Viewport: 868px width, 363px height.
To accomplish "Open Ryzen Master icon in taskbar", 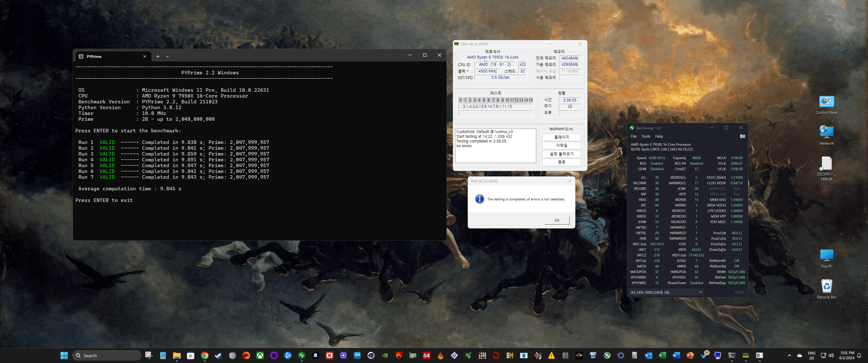I will (x=580, y=356).
